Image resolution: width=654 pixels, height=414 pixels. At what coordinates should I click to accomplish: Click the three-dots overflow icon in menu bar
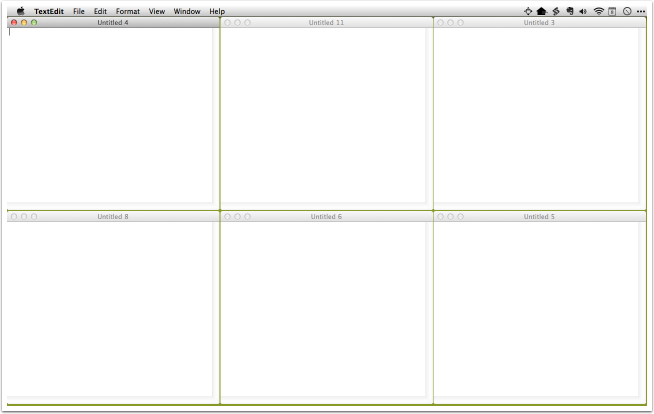tap(640, 11)
